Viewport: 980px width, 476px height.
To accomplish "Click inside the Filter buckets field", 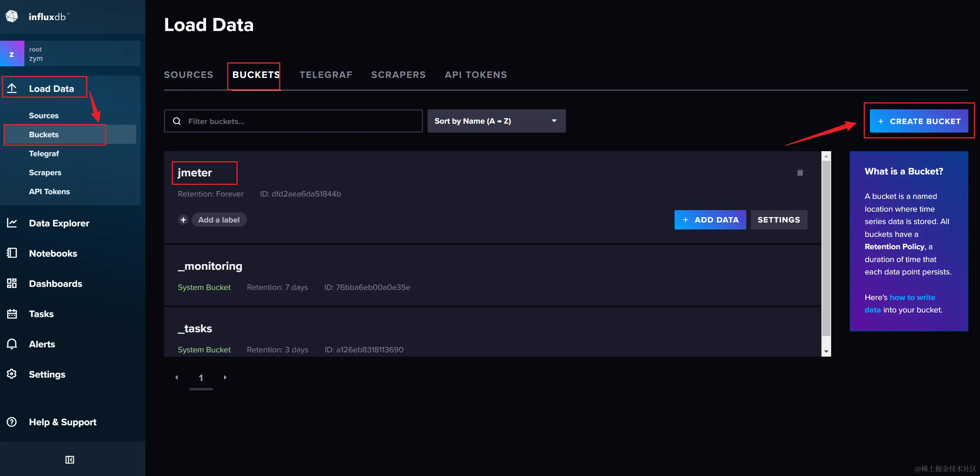I will click(293, 121).
